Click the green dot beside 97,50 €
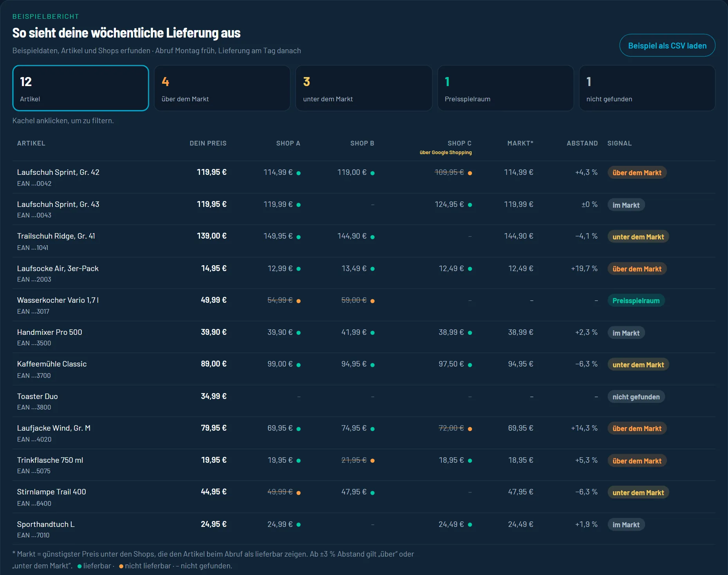The height and width of the screenshot is (575, 728). click(x=470, y=365)
